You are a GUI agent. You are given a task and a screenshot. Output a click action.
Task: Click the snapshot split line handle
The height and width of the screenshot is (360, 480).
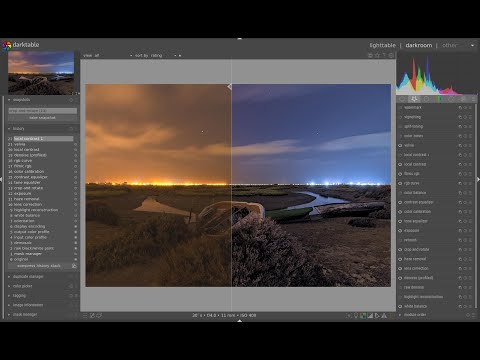tap(229, 87)
